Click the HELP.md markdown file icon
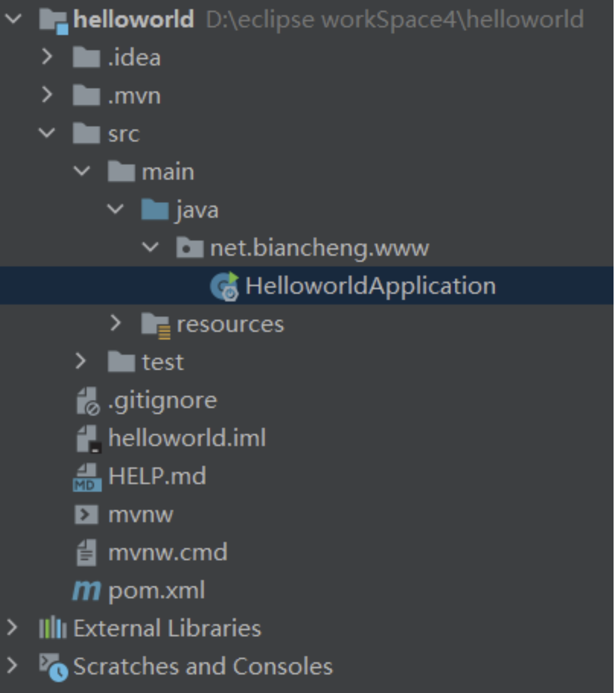Viewport: 616px width, 693px height. pos(87,477)
